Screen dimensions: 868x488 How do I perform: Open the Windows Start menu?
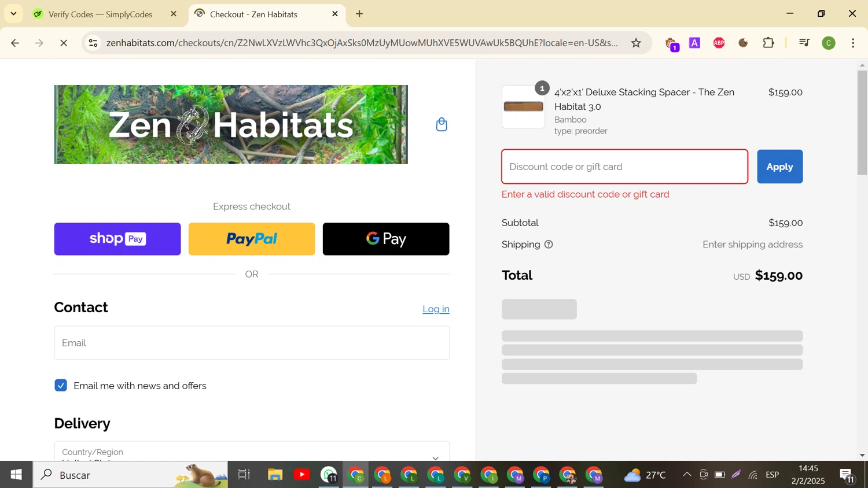click(16, 475)
